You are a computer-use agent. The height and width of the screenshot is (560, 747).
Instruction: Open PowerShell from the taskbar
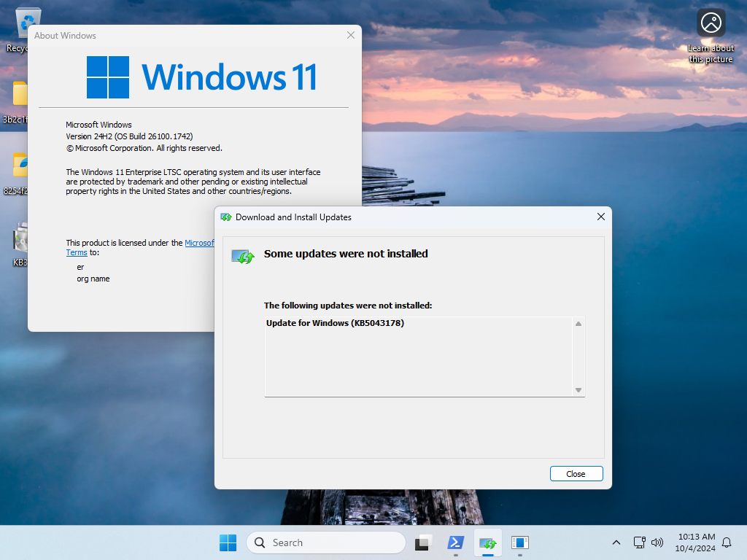point(456,542)
